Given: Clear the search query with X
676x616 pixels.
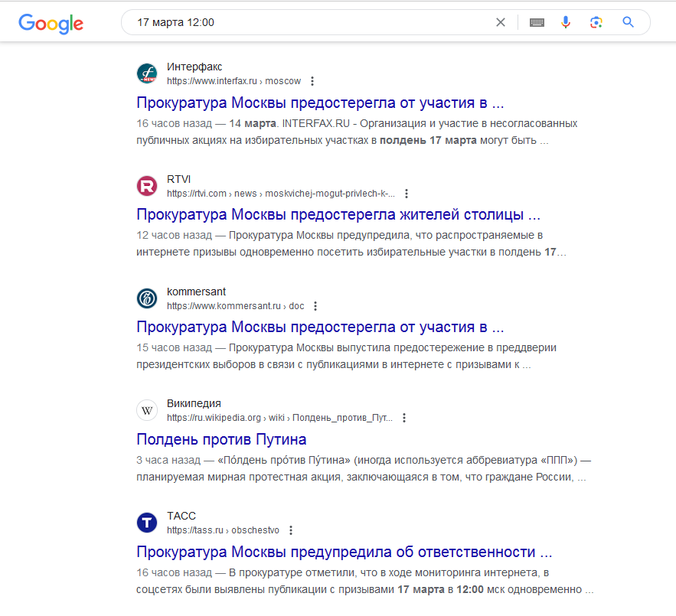Looking at the screenshot, I should (501, 22).
